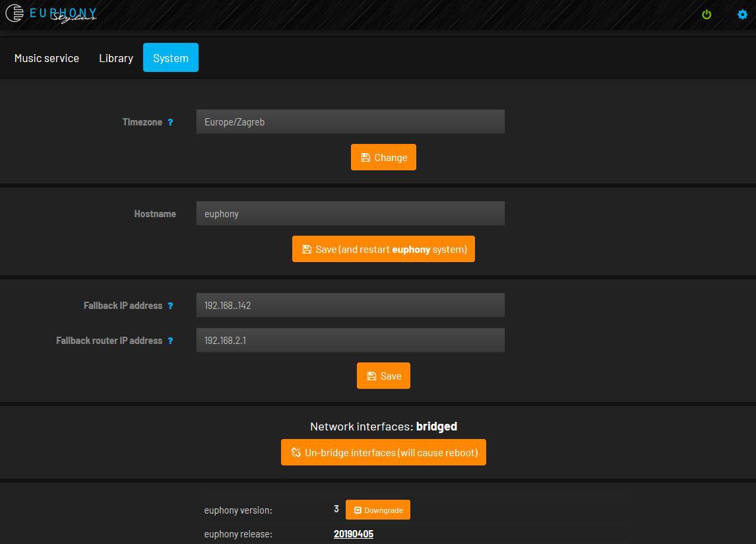Focus the Hostname text field
This screenshot has height=544, width=756.
(x=350, y=213)
